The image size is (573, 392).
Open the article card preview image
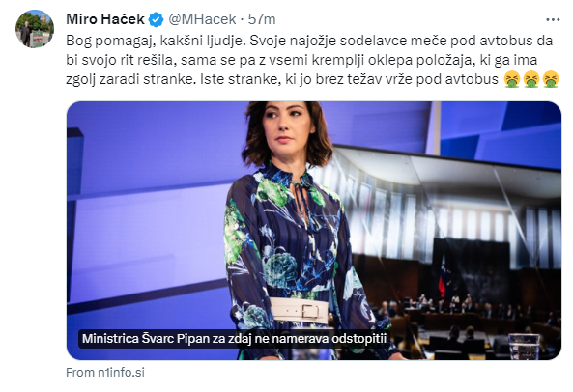(314, 231)
